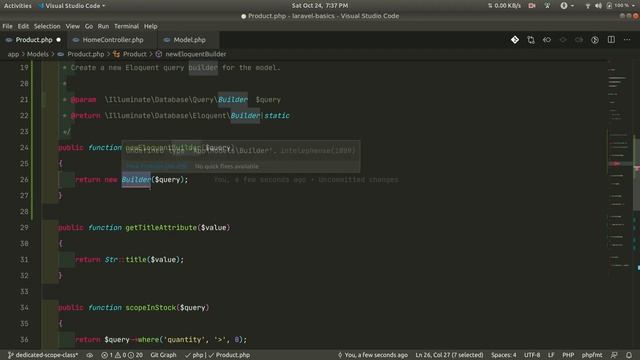Screen dimensions: 640x360
Task: Open the Visual Studio Code app menu
Action: coord(72,6)
